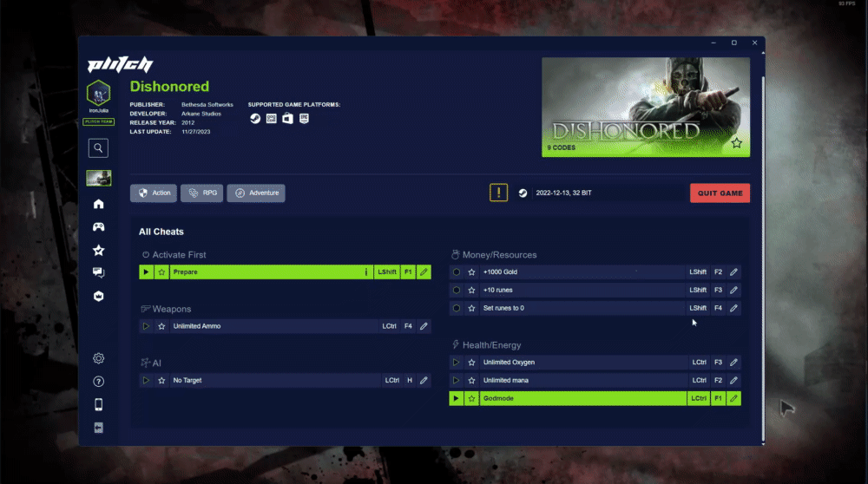This screenshot has height=484, width=868.
Task: Favorite the +10 runes cheat
Action: pos(471,290)
